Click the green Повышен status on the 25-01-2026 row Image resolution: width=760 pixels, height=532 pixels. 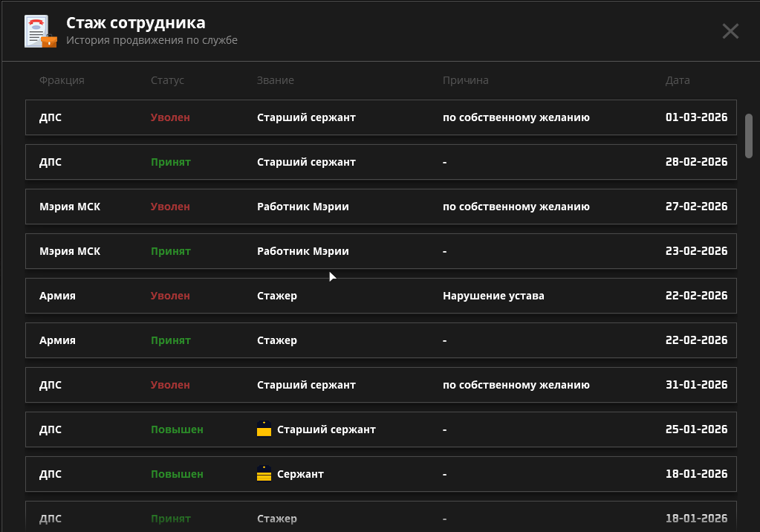(176, 429)
